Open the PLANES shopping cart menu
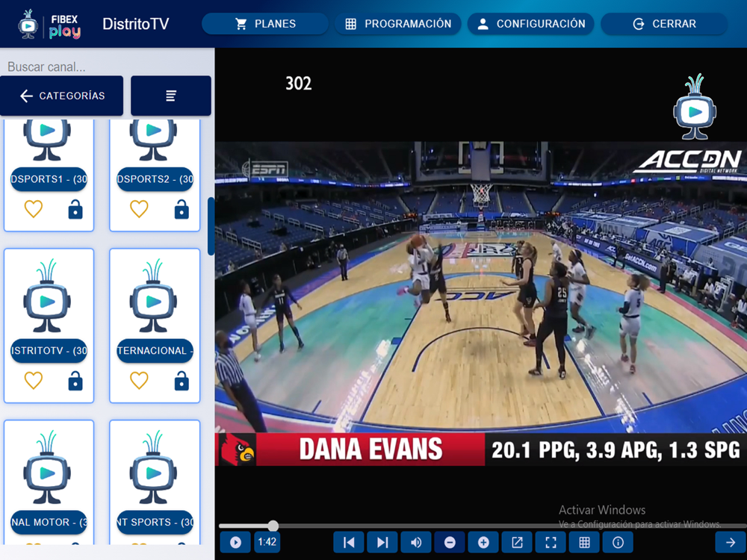The image size is (747, 560). [x=265, y=24]
